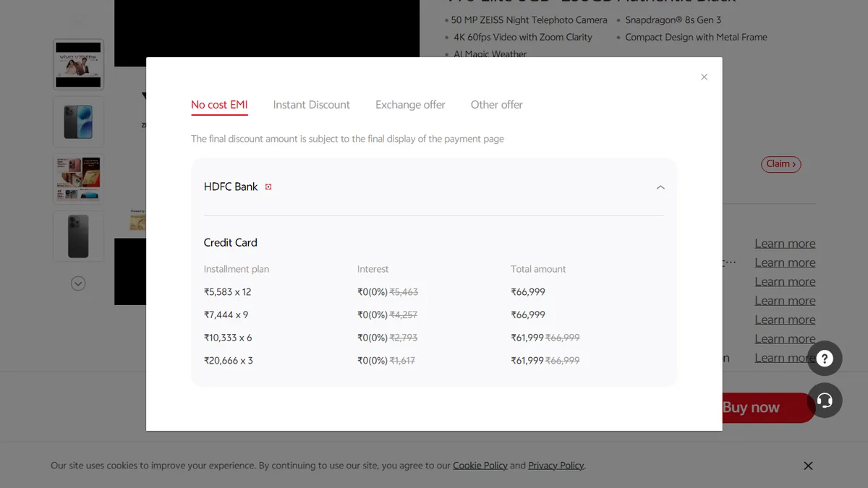This screenshot has width=868, height=488.
Task: Select the colorful collage thumbnail
Action: tap(78, 179)
